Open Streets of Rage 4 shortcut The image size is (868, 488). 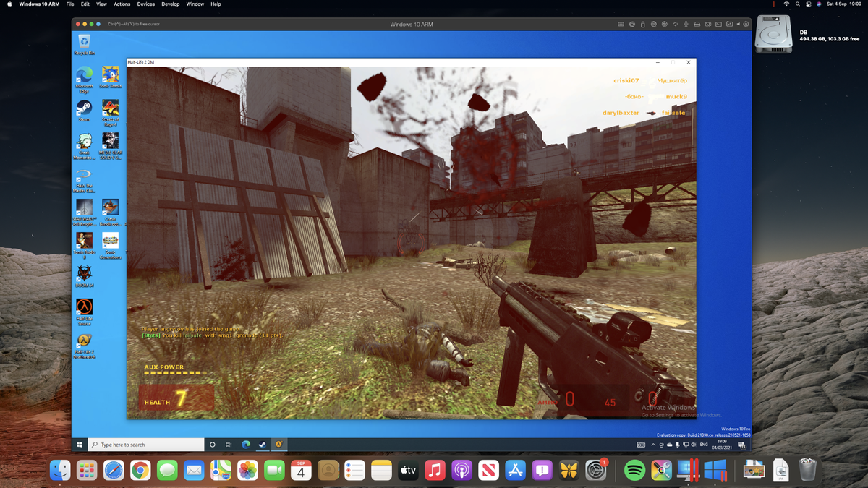tap(110, 113)
